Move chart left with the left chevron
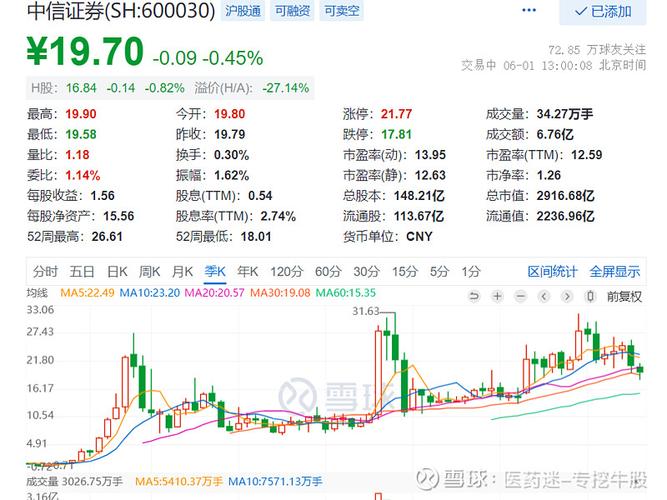The width and height of the screenshot is (667, 500). tap(544, 296)
